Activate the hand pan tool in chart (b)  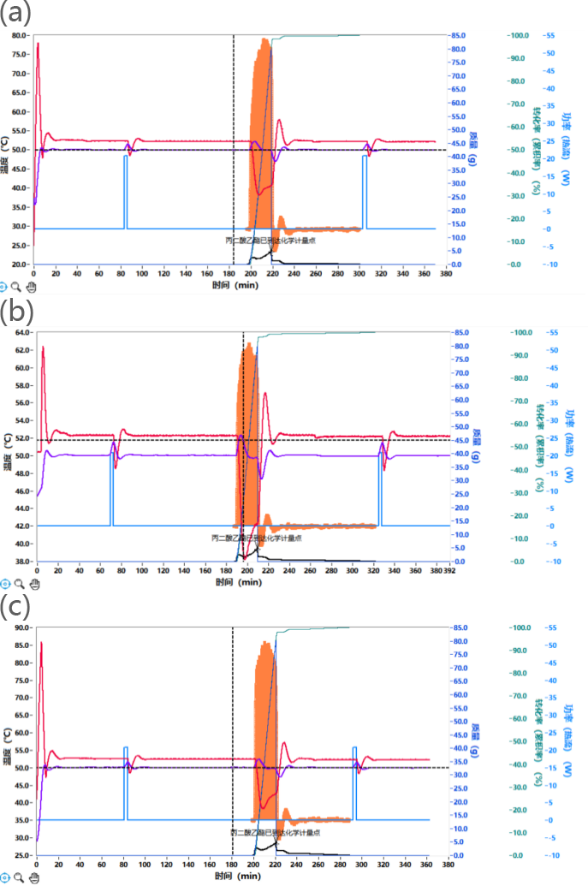pyautogui.click(x=32, y=583)
